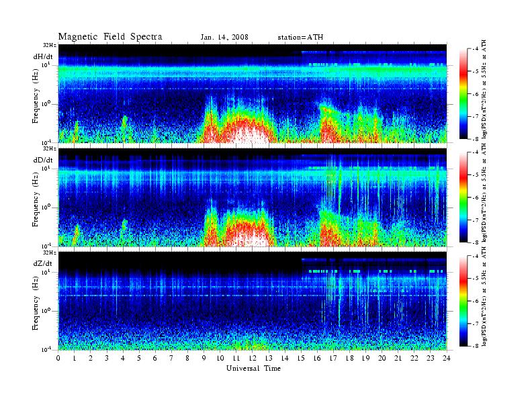Click hour tick "9" on the time axis
The height and width of the screenshot is (411, 532).
click(204, 358)
